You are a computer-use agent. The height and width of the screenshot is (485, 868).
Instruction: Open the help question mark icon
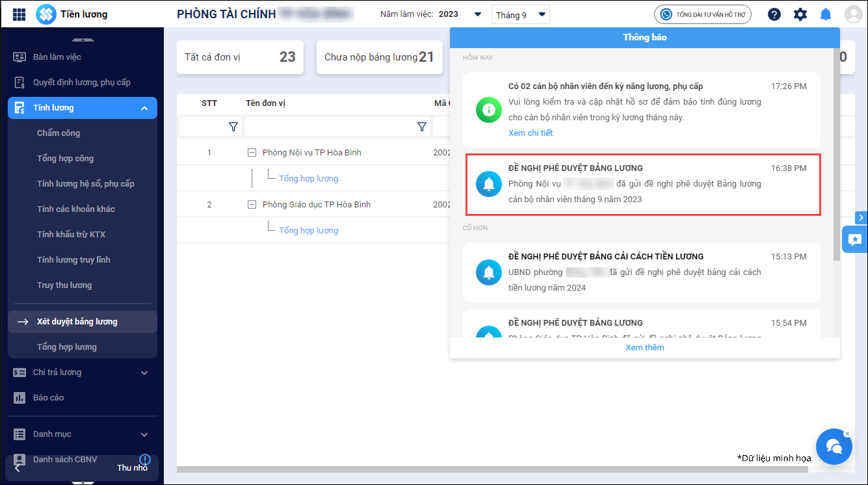[x=774, y=14]
